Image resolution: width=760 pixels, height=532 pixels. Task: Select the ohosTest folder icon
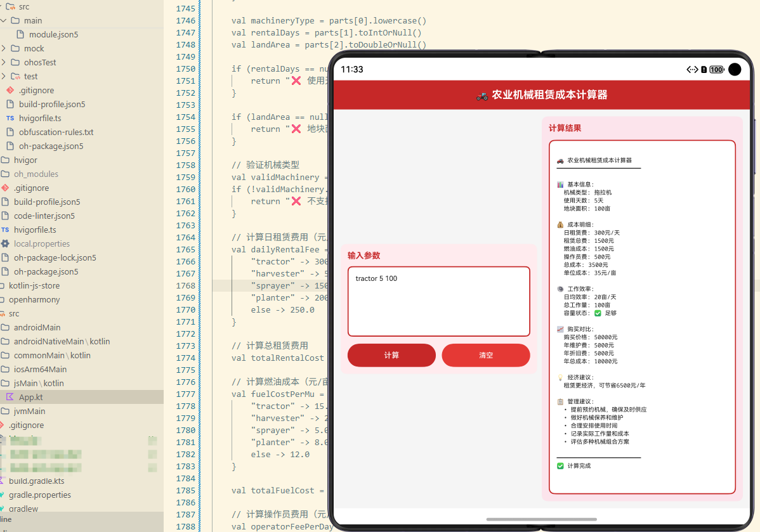click(x=15, y=63)
